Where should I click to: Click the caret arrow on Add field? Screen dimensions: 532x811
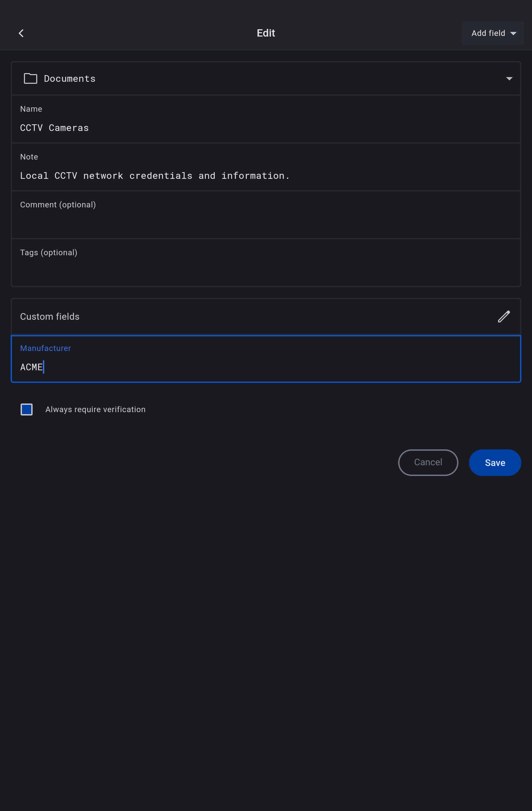click(x=513, y=33)
